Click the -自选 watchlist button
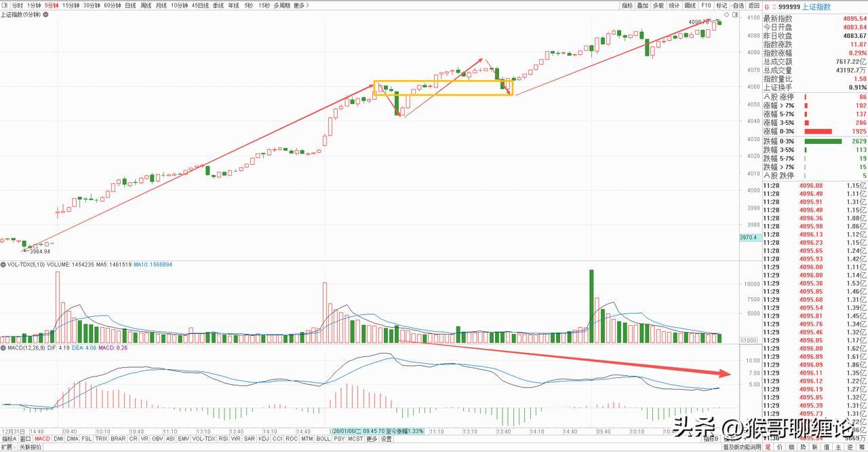This screenshot has height=452, width=868. pos(738,5)
